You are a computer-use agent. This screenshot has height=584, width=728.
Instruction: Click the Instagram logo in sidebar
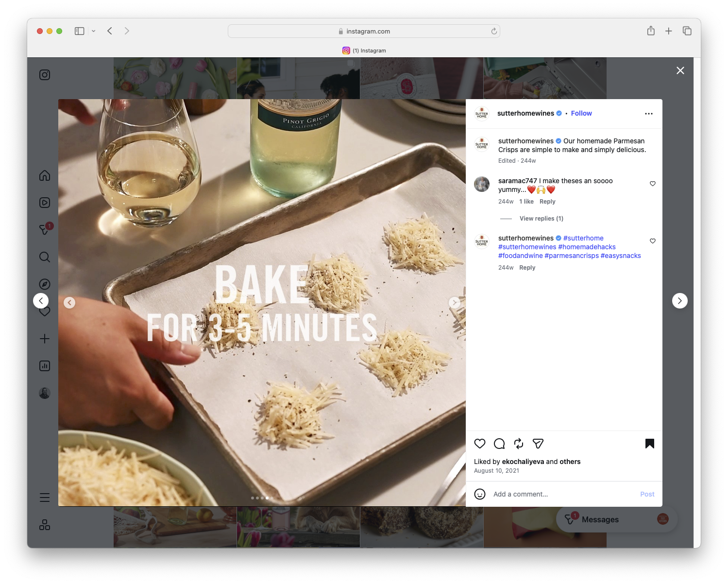45,75
